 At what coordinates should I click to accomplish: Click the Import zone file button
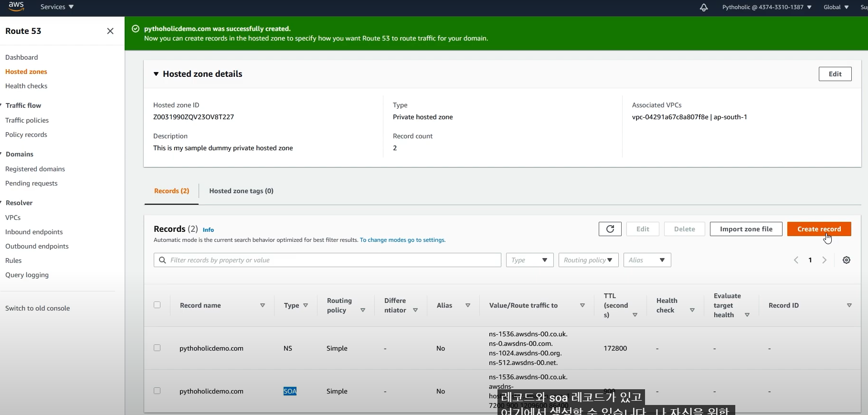[x=746, y=229]
